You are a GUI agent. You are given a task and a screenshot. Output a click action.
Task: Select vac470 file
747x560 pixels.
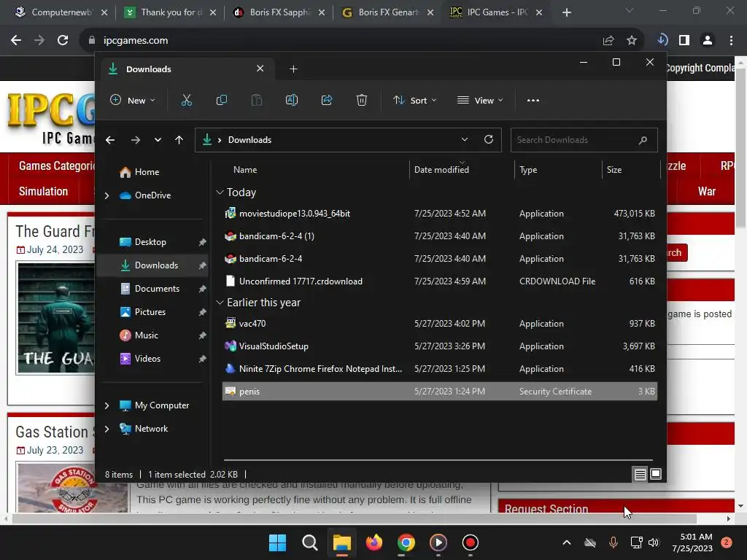click(440, 324)
